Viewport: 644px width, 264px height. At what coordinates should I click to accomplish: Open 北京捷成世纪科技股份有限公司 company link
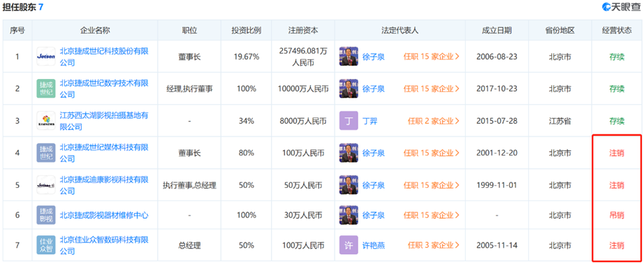[104, 57]
